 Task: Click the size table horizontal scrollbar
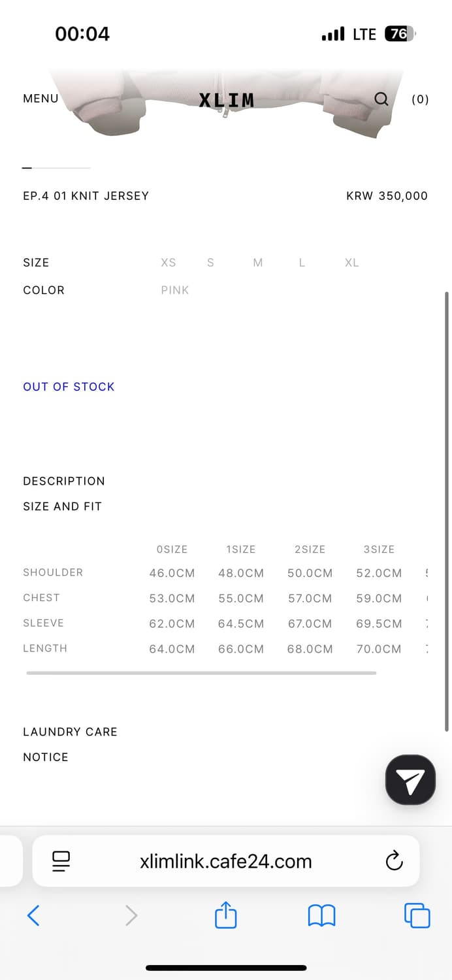(x=201, y=672)
